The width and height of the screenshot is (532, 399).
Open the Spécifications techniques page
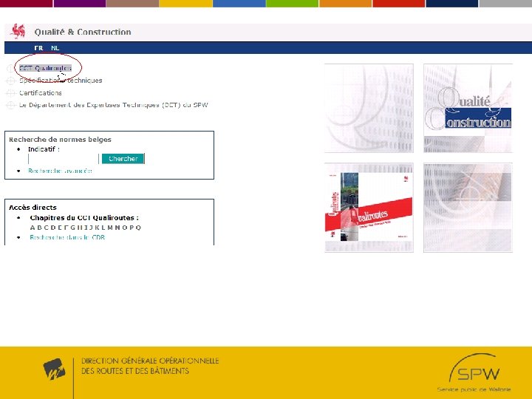click(x=61, y=81)
